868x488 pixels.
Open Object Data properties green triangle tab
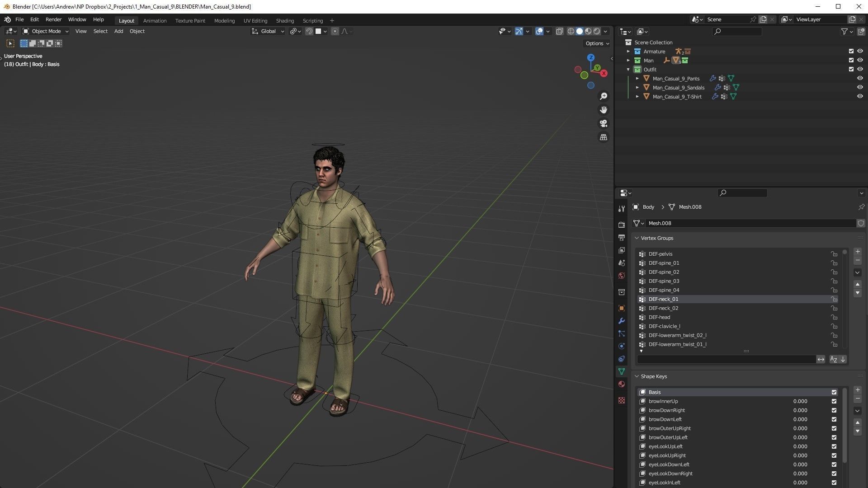(622, 371)
